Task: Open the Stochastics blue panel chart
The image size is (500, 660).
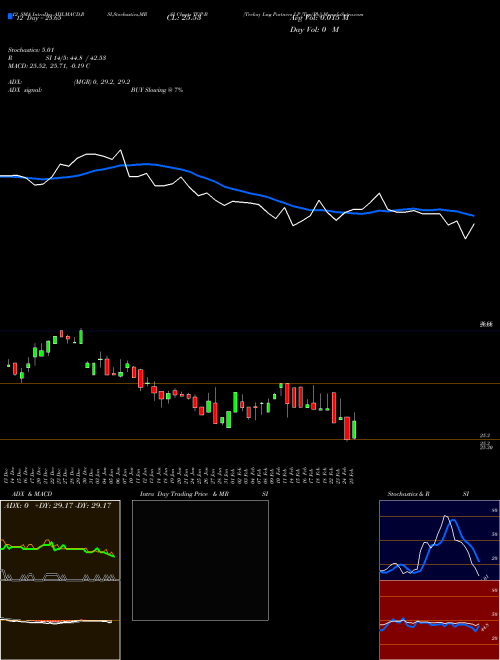Action: [x=439, y=540]
